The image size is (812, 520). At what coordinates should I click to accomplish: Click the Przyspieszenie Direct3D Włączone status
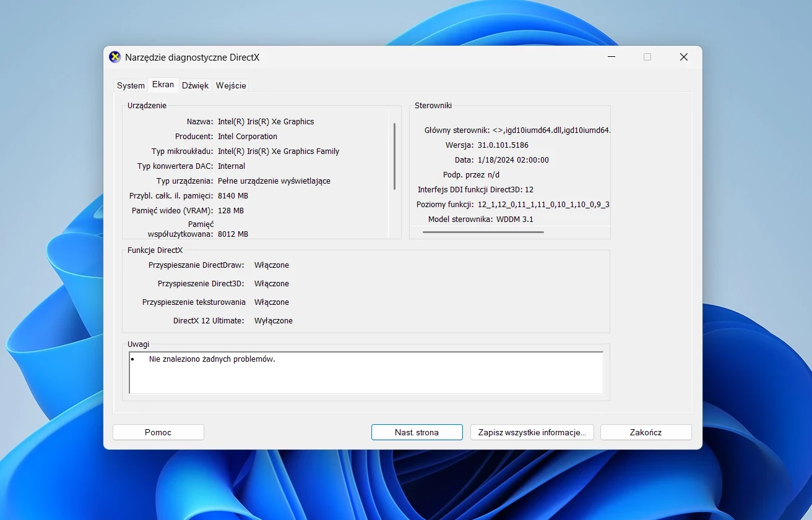[272, 283]
